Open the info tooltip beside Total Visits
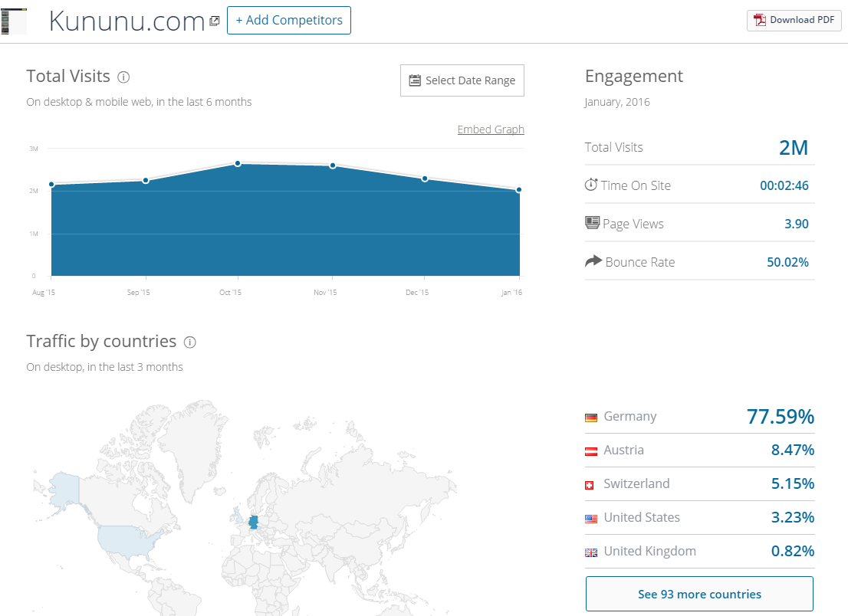The height and width of the screenshot is (616, 848). tap(123, 77)
